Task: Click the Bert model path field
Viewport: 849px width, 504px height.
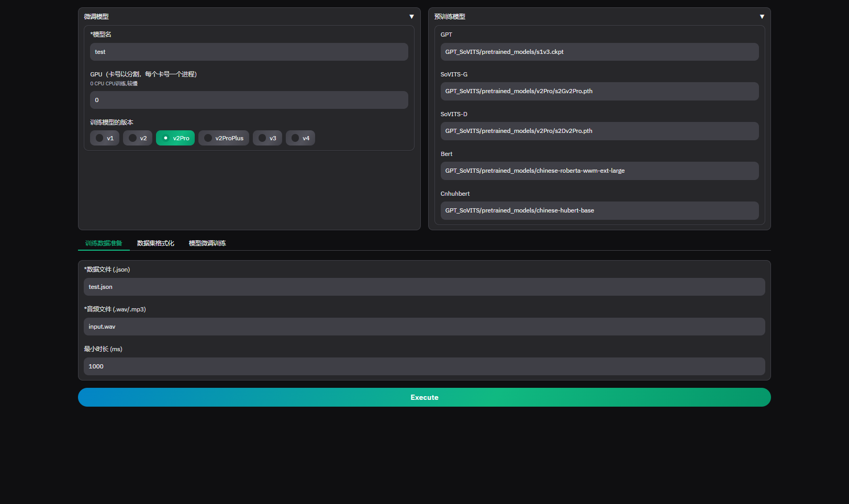Action: coord(599,171)
